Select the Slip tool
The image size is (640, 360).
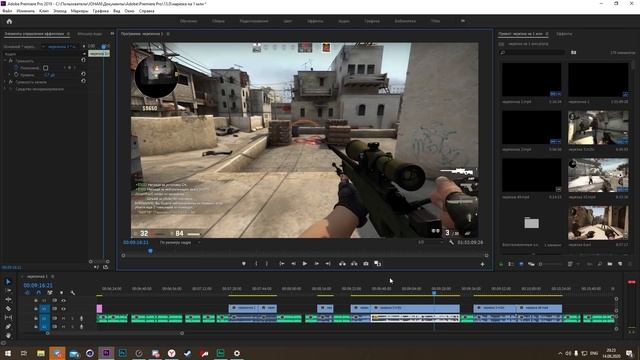(x=8, y=317)
